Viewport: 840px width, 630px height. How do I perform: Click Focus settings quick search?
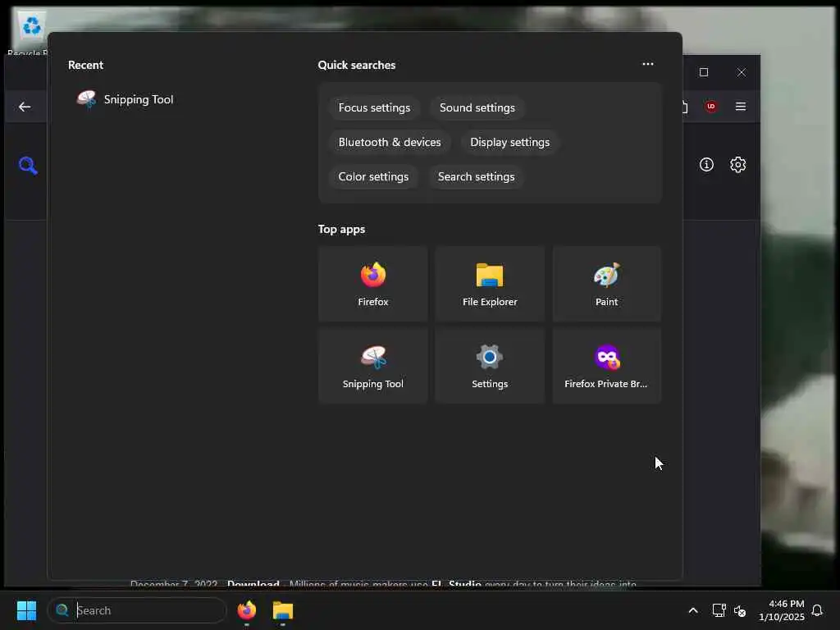[374, 107]
